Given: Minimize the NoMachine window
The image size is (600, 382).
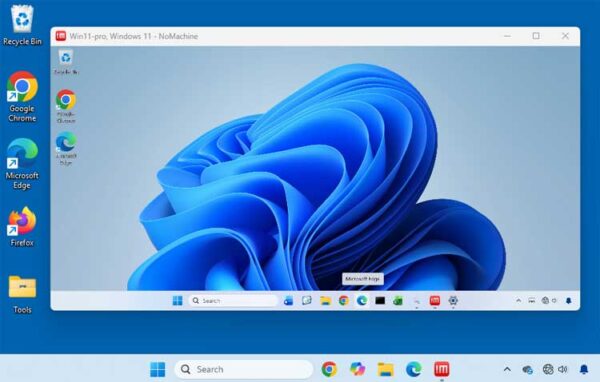Looking at the screenshot, I should pyautogui.click(x=507, y=36).
